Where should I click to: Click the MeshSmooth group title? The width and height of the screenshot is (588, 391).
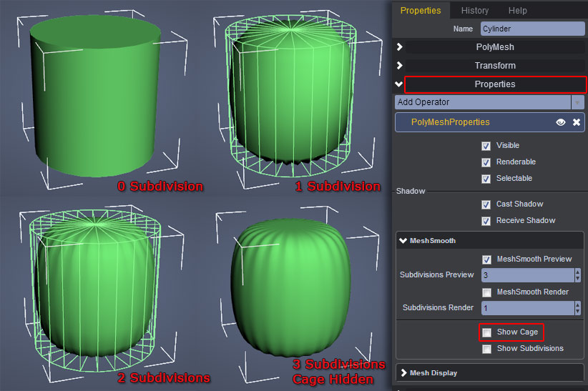[432, 241]
